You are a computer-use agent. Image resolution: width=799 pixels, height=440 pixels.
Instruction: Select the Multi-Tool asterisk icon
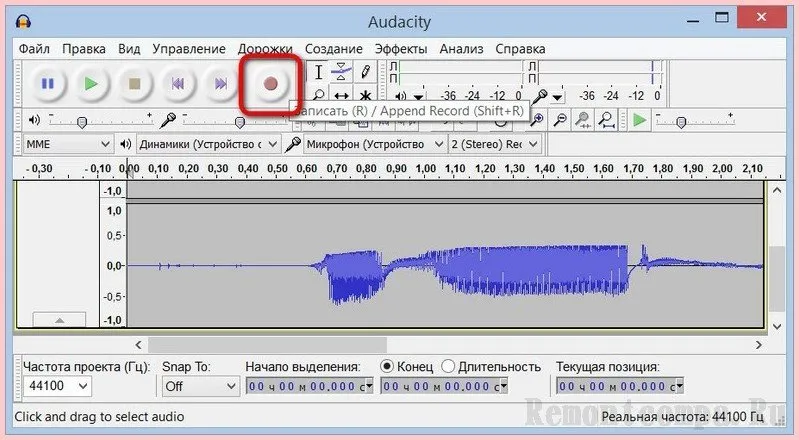click(365, 95)
